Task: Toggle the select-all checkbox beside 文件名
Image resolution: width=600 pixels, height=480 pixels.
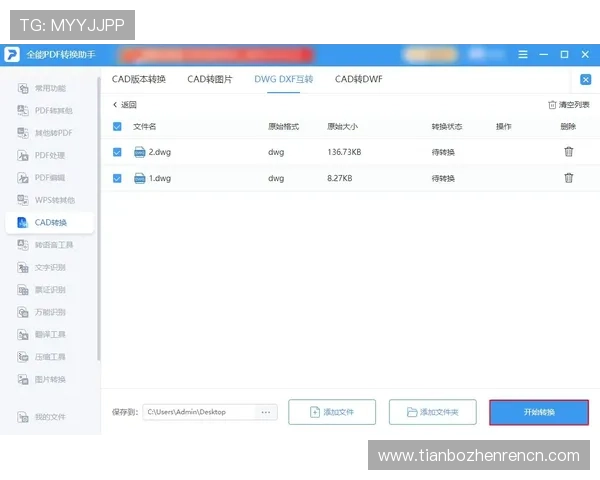Action: click(117, 126)
